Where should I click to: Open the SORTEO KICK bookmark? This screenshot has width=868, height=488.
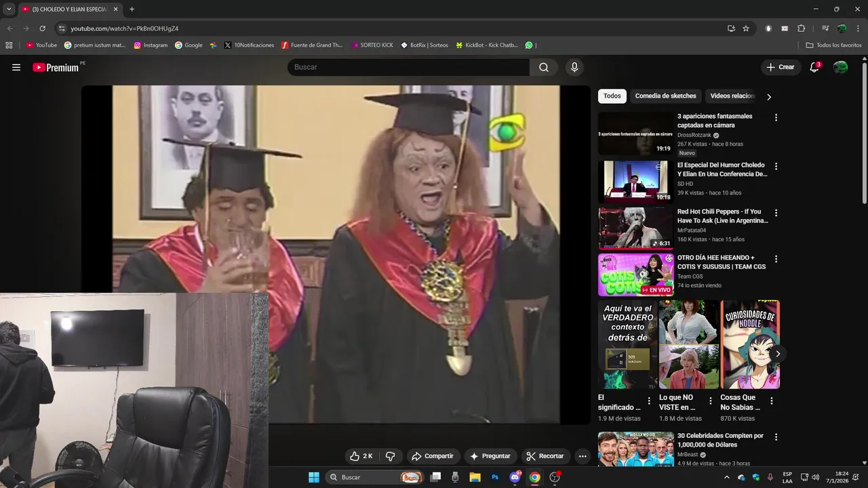pos(372,45)
